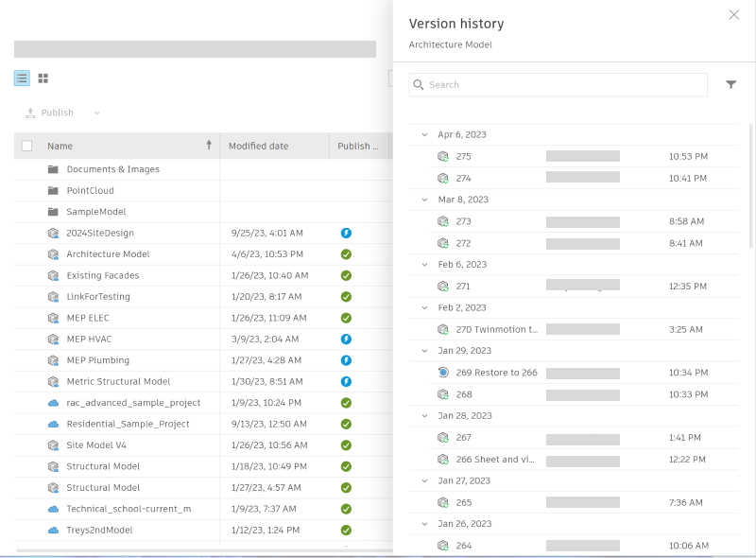Click 2024SiteDesign update-available status icon
Image resolution: width=756 pixels, height=558 pixels.
coord(346,234)
